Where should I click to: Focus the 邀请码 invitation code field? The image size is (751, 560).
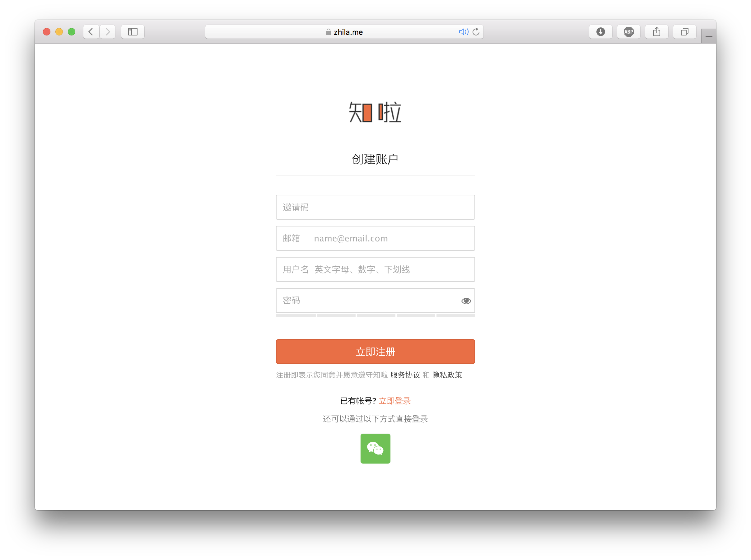pyautogui.click(x=375, y=207)
